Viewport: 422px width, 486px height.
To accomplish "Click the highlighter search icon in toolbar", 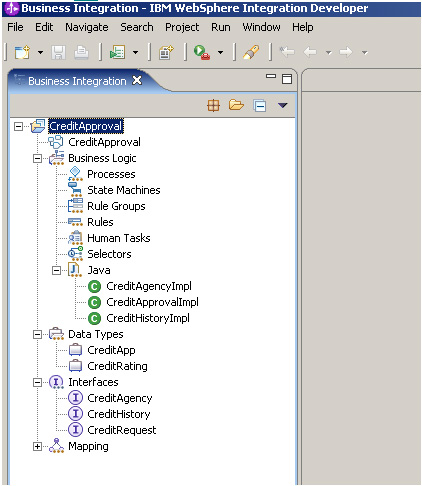I will [251, 52].
